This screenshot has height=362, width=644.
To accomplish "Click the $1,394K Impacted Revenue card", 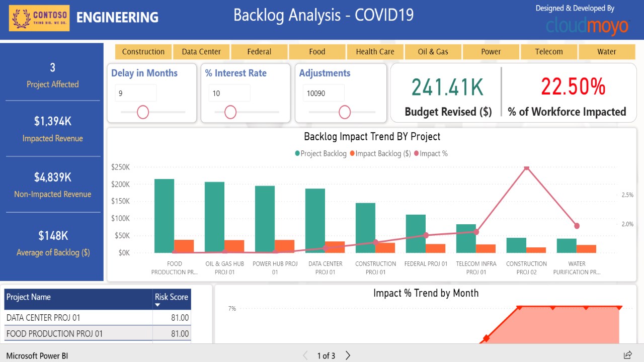I will [x=53, y=129].
